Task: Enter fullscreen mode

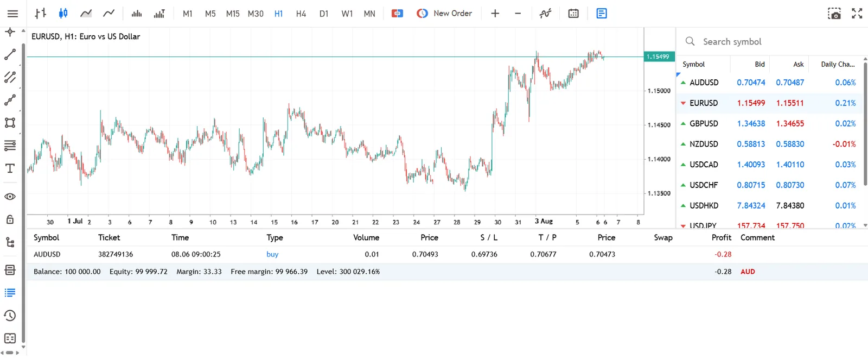Action: [x=857, y=14]
